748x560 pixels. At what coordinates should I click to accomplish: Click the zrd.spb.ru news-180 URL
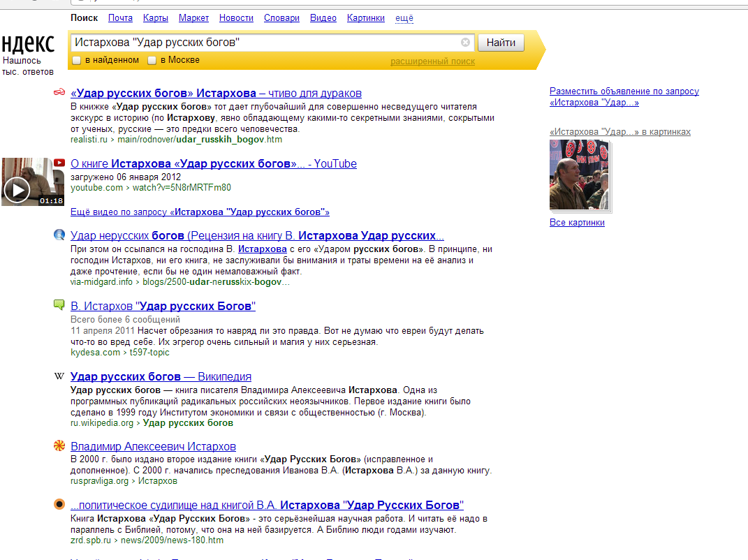[147, 540]
